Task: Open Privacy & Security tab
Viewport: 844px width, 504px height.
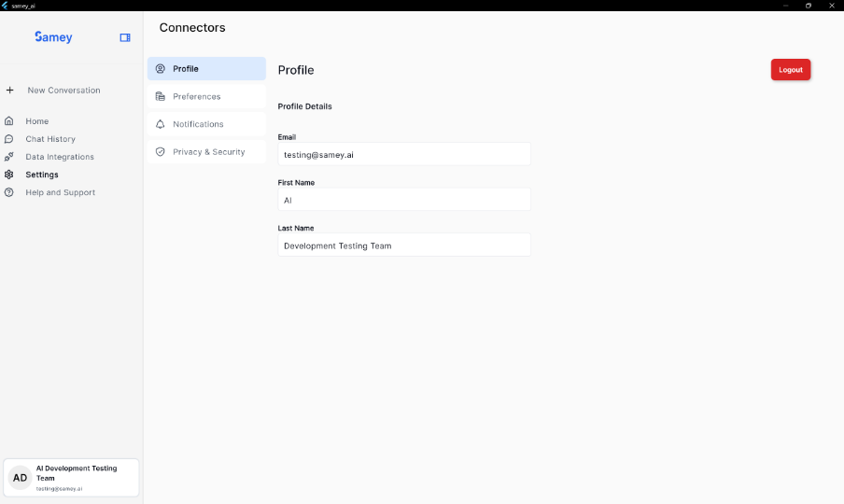Action: coord(206,152)
